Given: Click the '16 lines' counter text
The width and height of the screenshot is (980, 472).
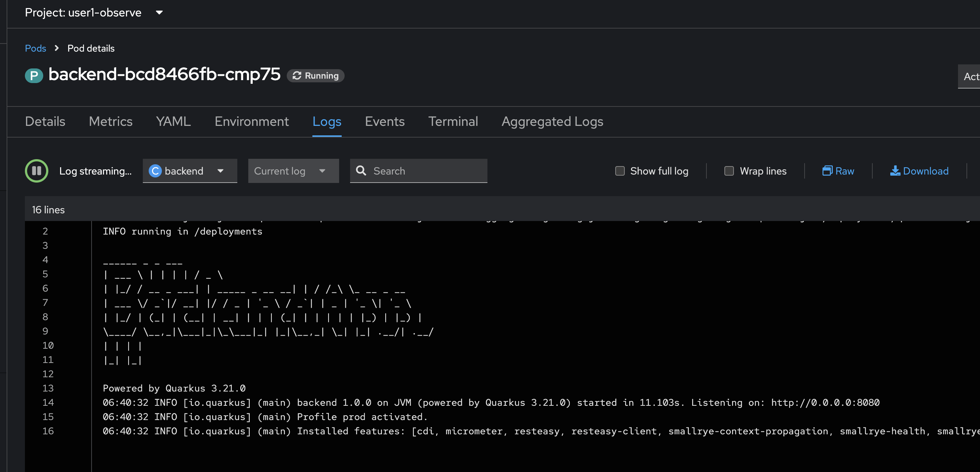Looking at the screenshot, I should tap(48, 210).
